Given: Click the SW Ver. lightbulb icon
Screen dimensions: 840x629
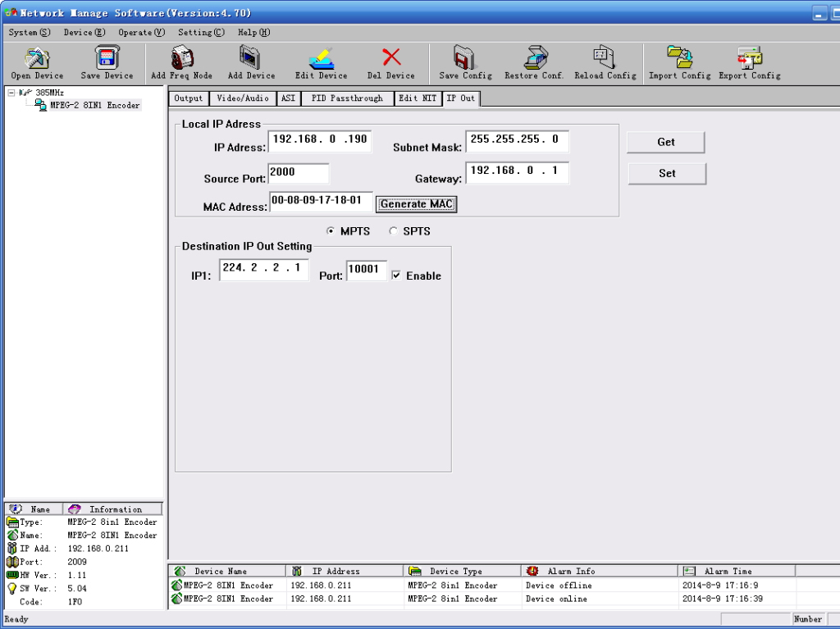Looking at the screenshot, I should pyautogui.click(x=11, y=588).
